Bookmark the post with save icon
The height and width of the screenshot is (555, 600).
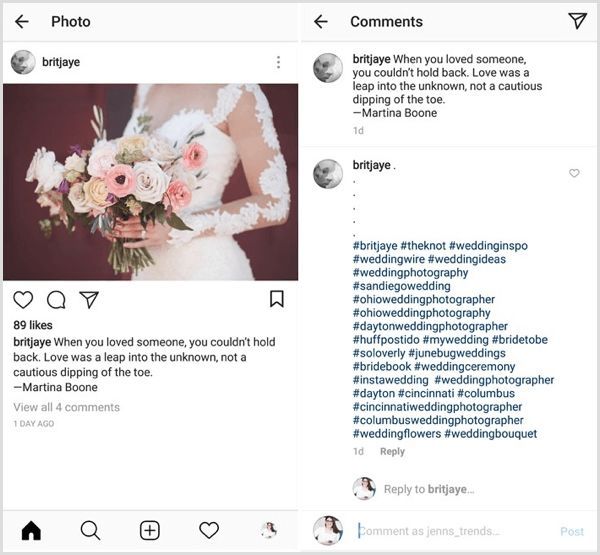click(x=277, y=299)
